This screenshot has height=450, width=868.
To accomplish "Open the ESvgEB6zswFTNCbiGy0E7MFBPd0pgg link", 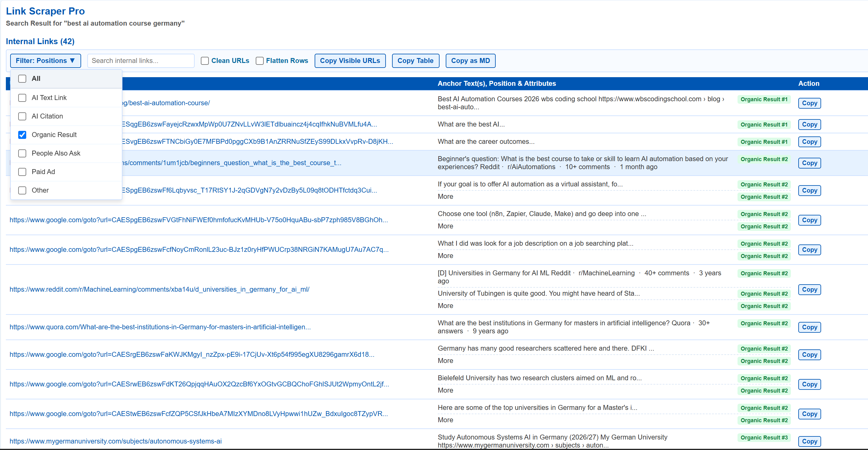I will coord(258,142).
